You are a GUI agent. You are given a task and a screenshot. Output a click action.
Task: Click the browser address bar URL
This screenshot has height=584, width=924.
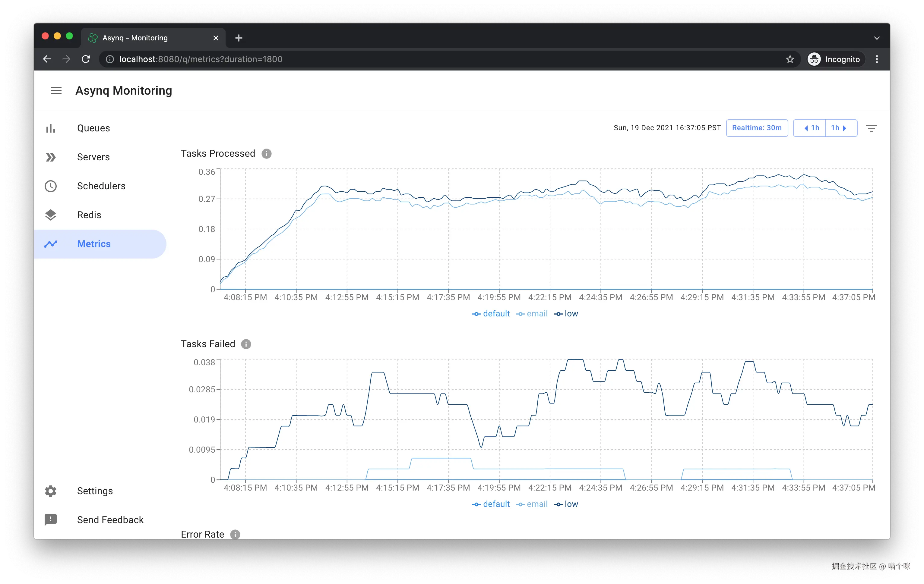[200, 59]
